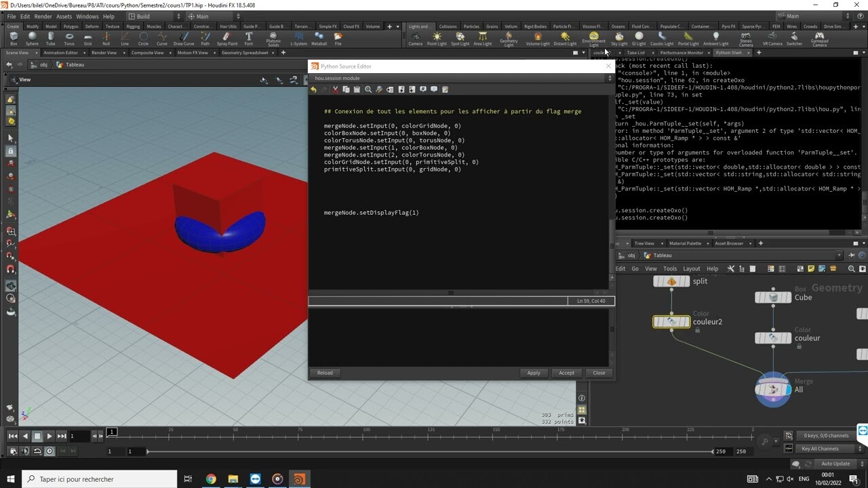Image resolution: width=868 pixels, height=488 pixels.
Task: Click the Platonic Solids shelf tool
Action: pyautogui.click(x=273, y=39)
